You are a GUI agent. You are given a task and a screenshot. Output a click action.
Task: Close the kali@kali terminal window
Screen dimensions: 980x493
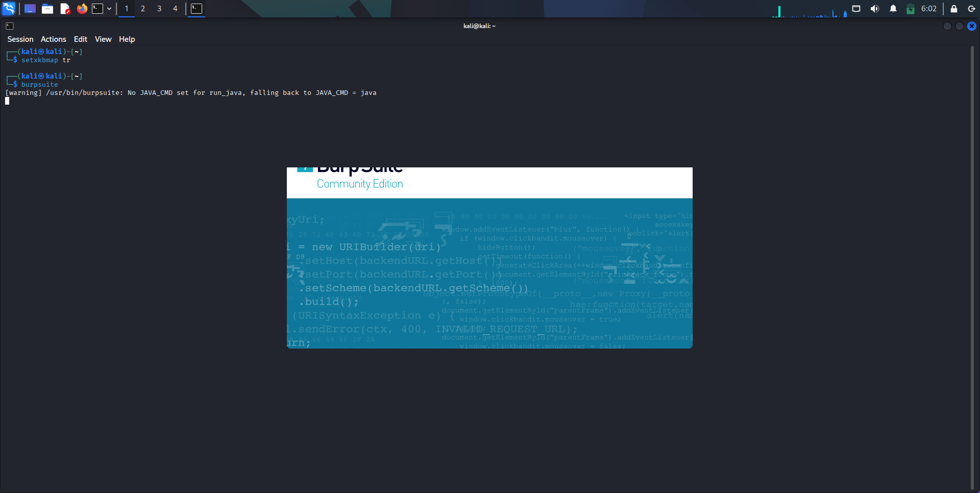click(x=972, y=26)
